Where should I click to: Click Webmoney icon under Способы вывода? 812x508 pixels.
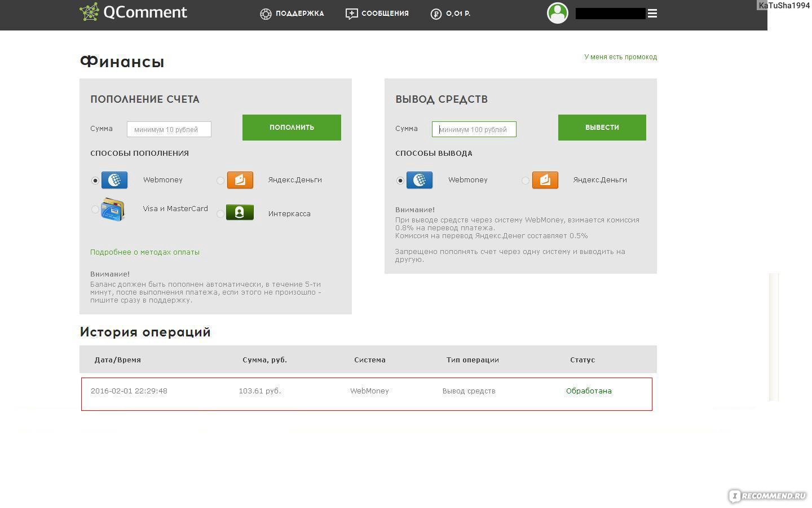click(420, 180)
